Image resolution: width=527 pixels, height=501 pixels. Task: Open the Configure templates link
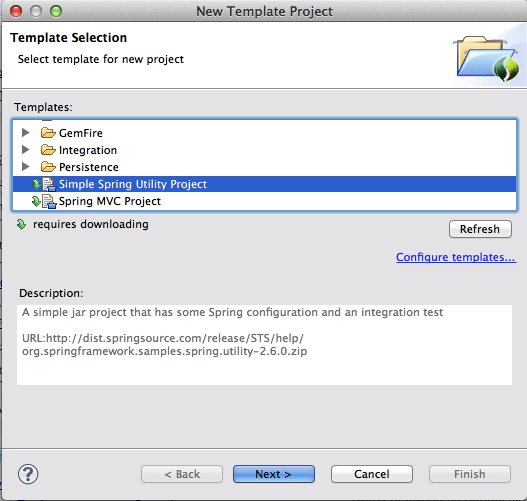[456, 257]
